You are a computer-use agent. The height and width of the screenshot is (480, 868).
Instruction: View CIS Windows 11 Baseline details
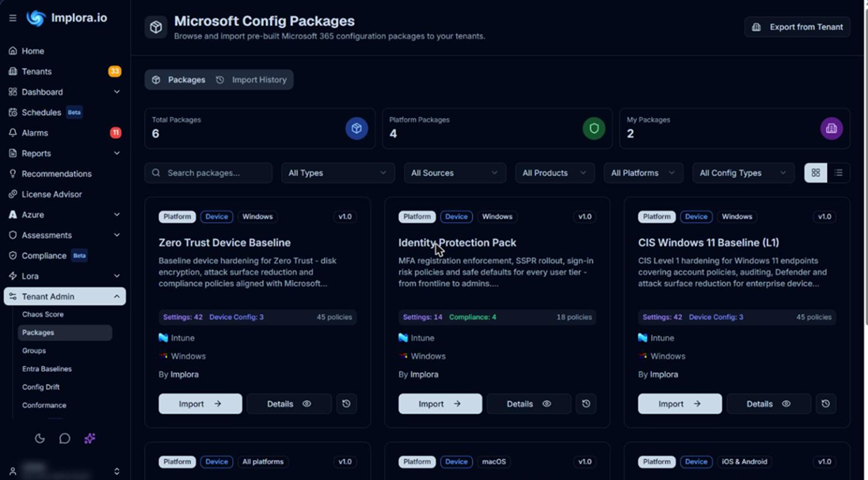(x=768, y=404)
